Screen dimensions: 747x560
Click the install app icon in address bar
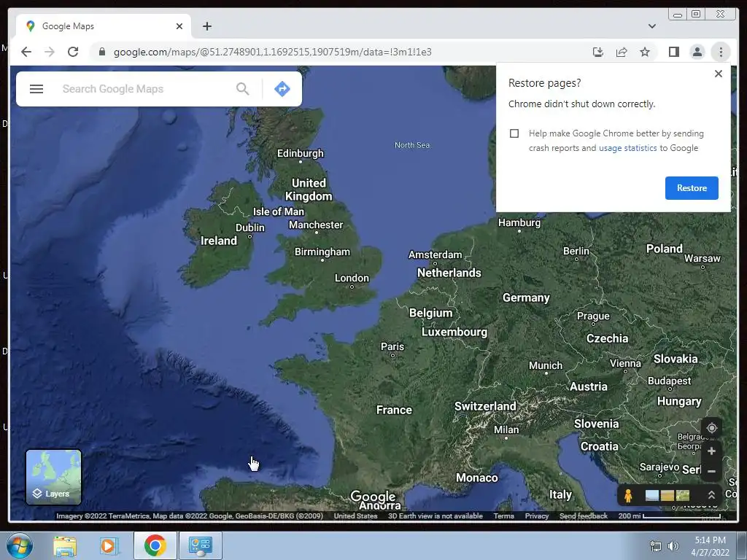[x=598, y=52]
